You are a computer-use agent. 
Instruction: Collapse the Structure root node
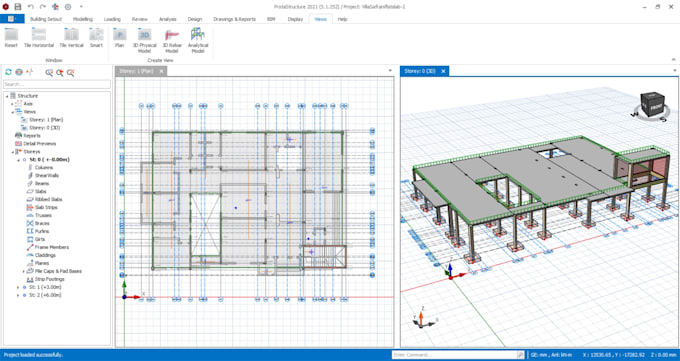click(7, 96)
